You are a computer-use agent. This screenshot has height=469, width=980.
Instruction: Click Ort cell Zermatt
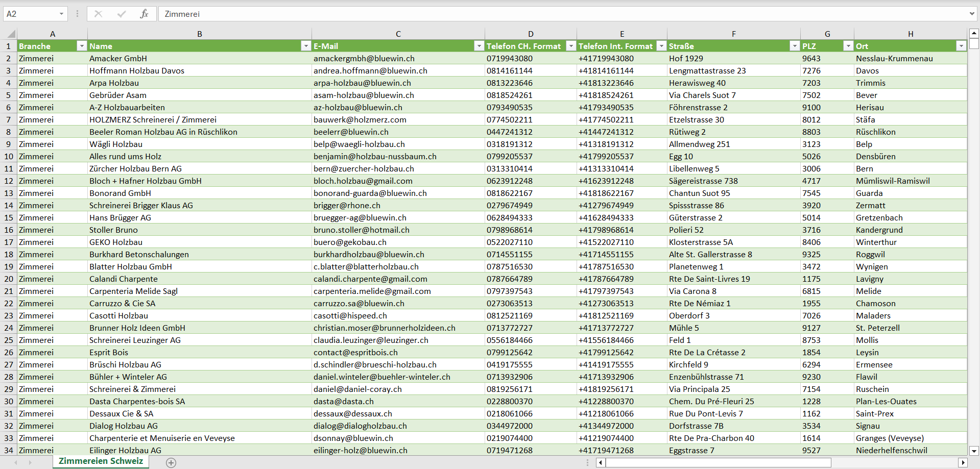tap(911, 205)
